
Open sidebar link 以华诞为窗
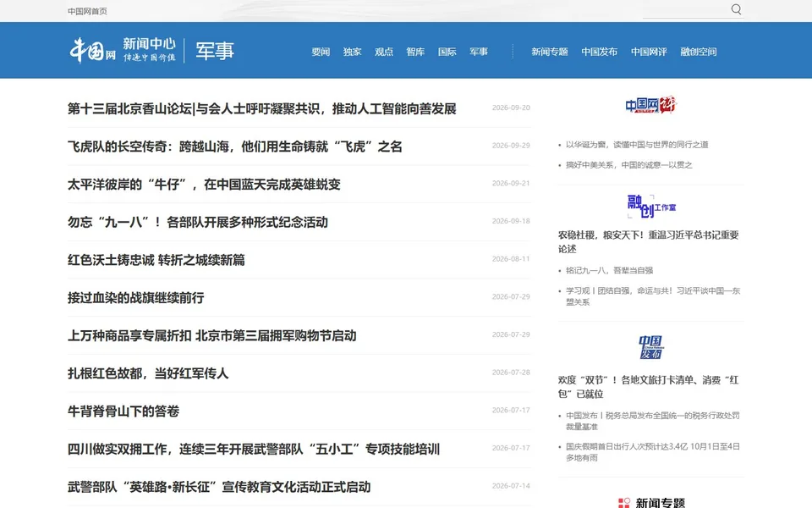(637, 145)
